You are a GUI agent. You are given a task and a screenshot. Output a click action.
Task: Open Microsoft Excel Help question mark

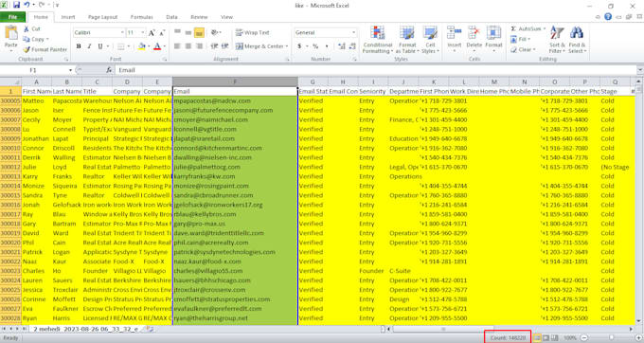coord(608,17)
